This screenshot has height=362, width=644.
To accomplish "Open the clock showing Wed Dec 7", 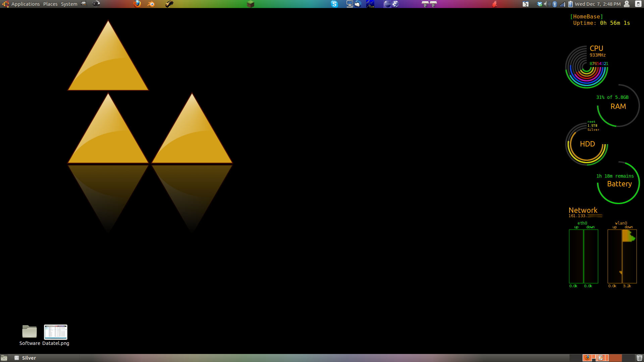I will (x=598, y=4).
